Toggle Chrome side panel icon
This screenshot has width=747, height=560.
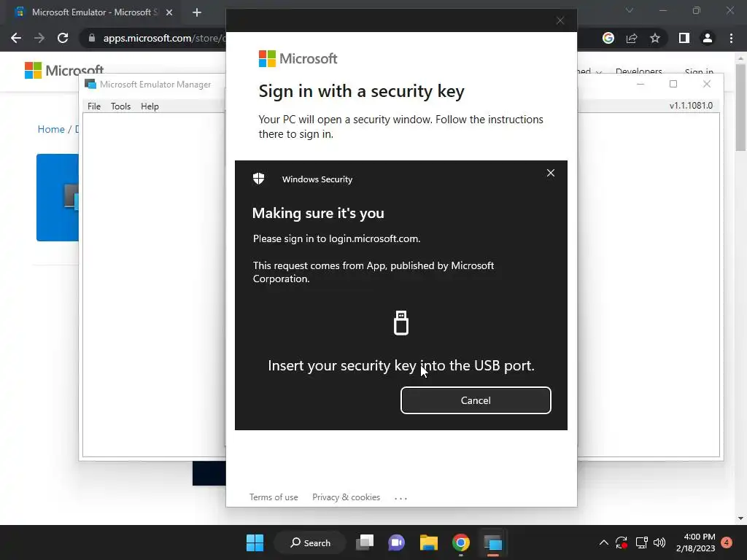point(684,38)
